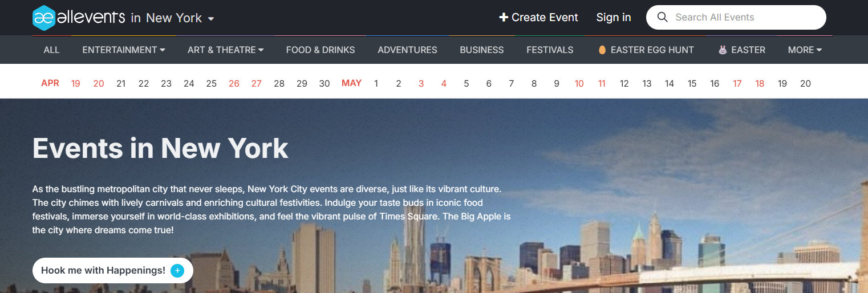The width and height of the screenshot is (868, 293).
Task: Click the search magnifier icon
Action: click(662, 17)
